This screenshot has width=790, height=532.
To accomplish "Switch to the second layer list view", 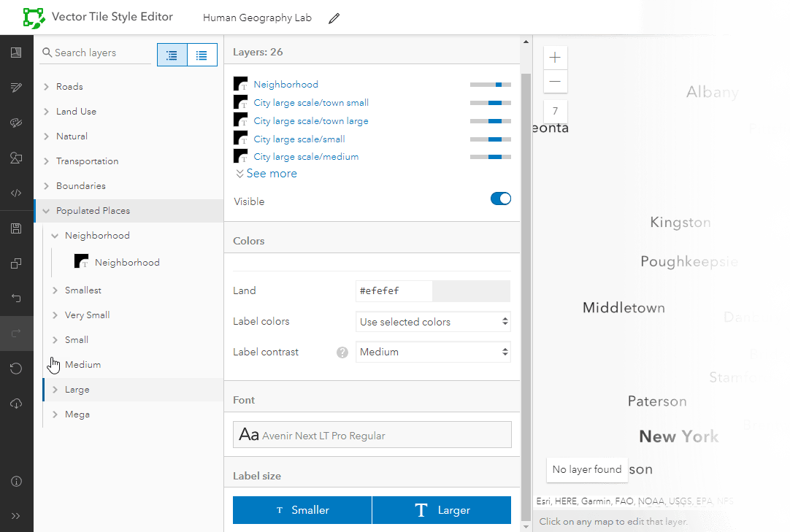I will click(x=202, y=55).
